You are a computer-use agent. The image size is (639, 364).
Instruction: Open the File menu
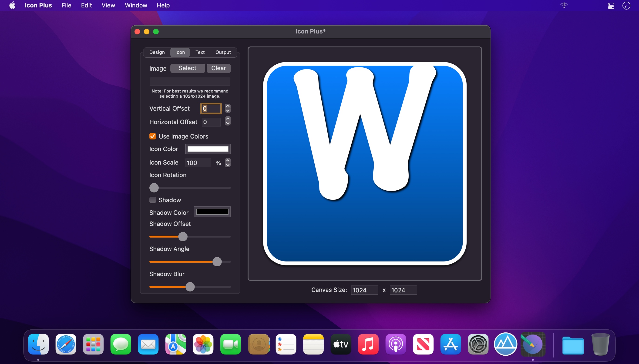click(x=66, y=5)
